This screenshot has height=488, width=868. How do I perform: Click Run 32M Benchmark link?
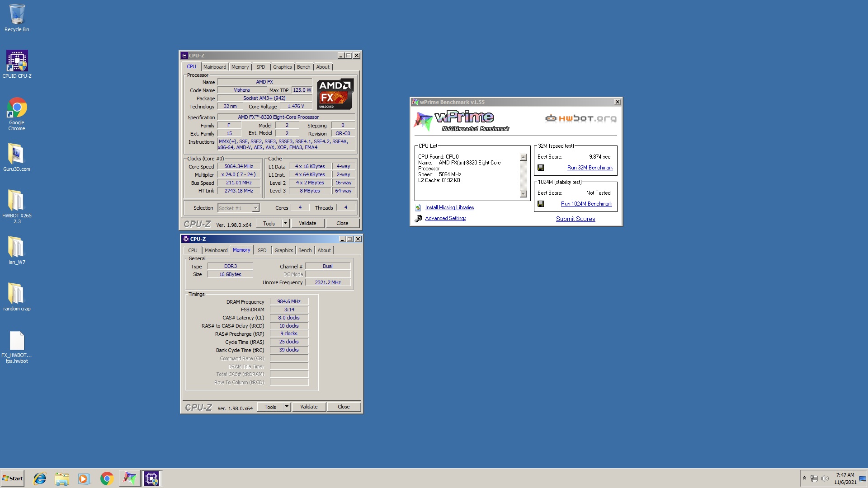pos(590,168)
